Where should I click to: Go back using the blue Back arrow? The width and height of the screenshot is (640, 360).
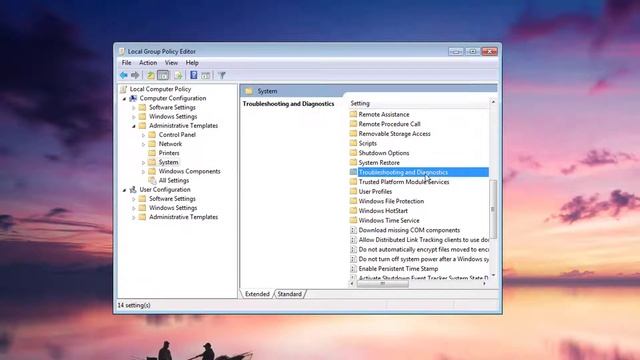[x=124, y=75]
